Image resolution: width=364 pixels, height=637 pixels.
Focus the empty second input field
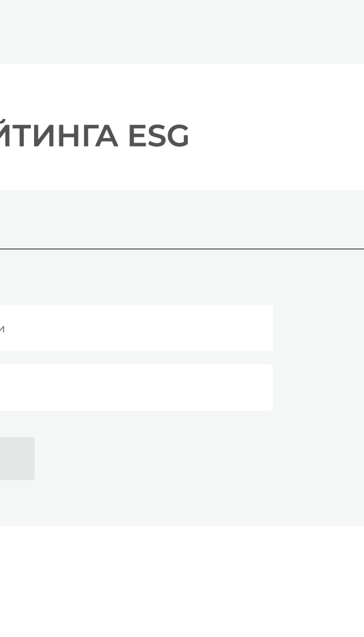(x=136, y=388)
